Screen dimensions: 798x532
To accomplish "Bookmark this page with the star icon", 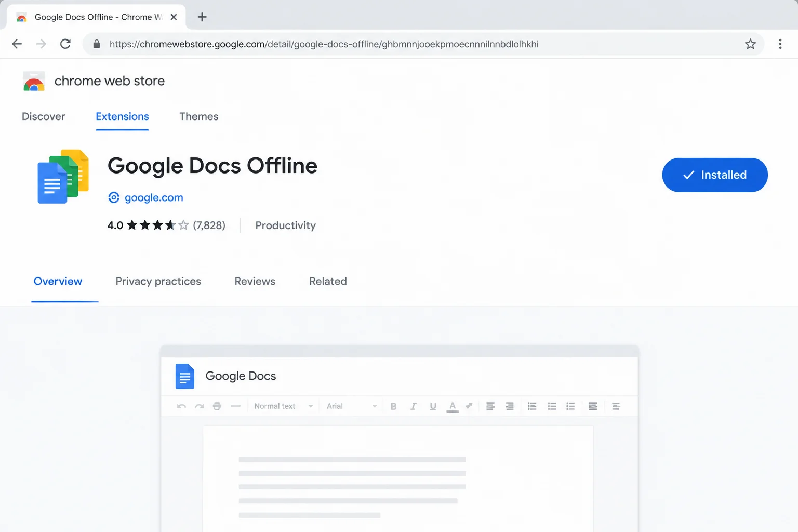I will (750, 44).
